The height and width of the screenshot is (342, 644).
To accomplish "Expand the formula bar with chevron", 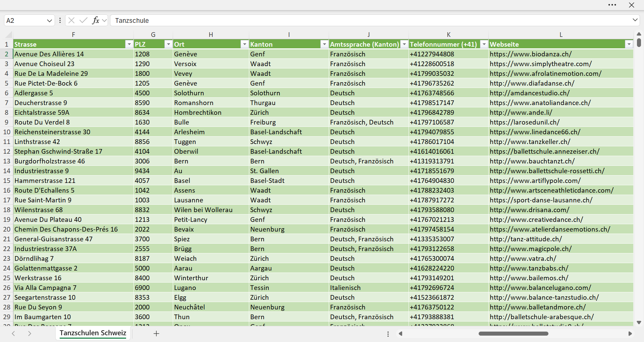I will click(x=635, y=20).
